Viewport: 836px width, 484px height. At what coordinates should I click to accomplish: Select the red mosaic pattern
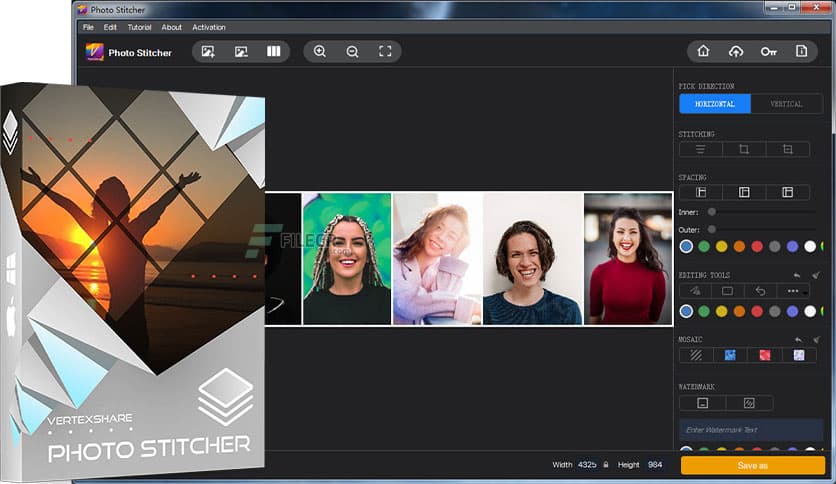(765, 355)
